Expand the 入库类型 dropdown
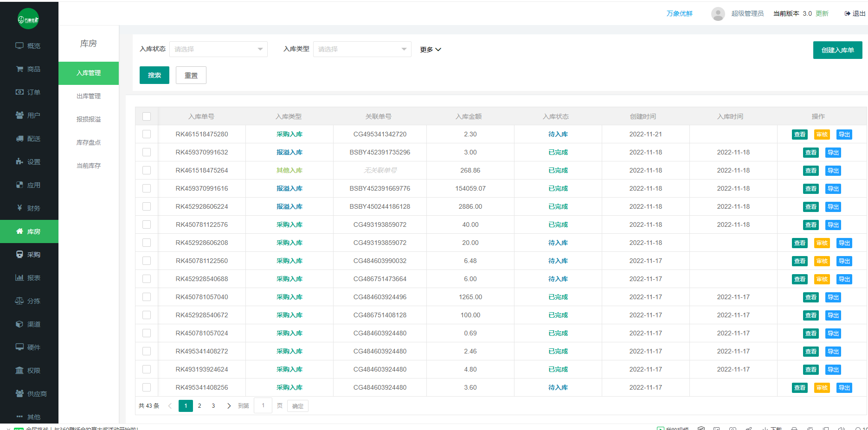Viewport: 868px width, 430px height. pyautogui.click(x=362, y=49)
